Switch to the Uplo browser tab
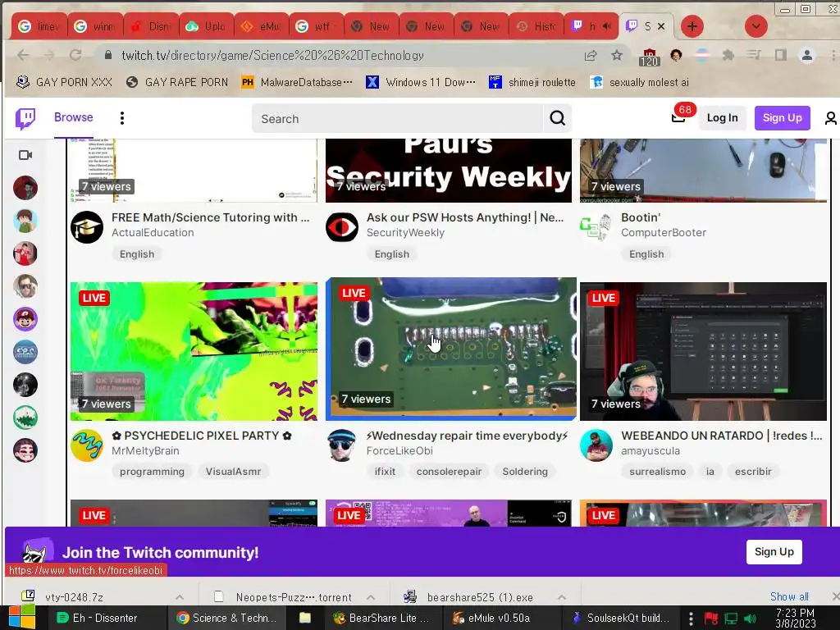The height and width of the screenshot is (630, 840). 206,26
